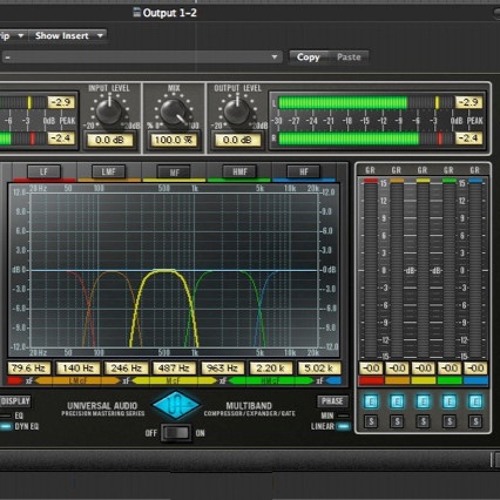
Task: Solo the band under the yellow GR column
Action: (423, 422)
